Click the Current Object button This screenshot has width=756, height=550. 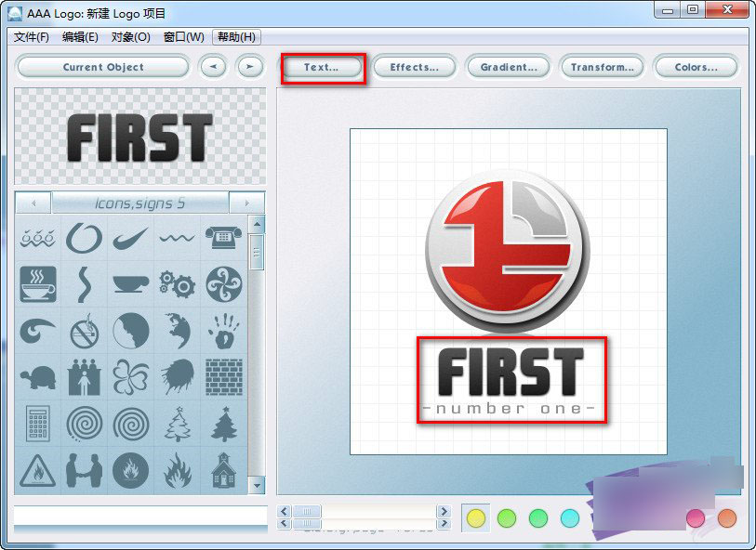[103, 67]
